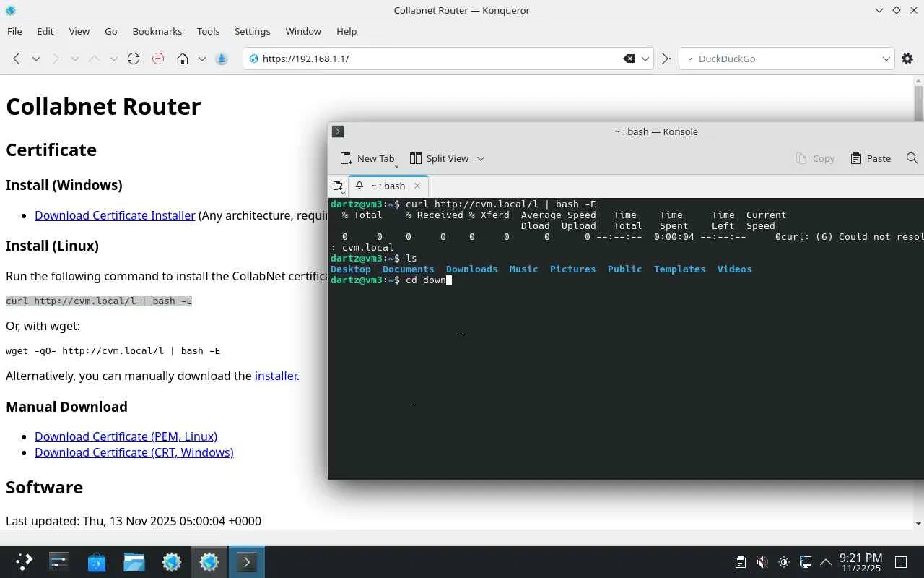Open the Window menu

coord(303,31)
